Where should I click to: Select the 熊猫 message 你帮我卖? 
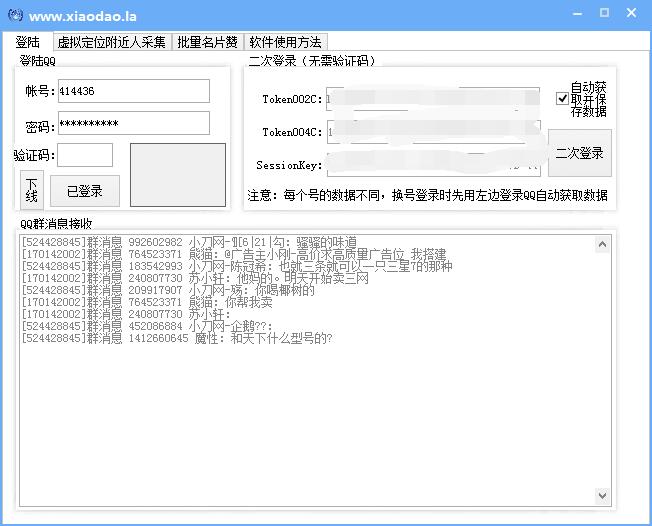147,302
